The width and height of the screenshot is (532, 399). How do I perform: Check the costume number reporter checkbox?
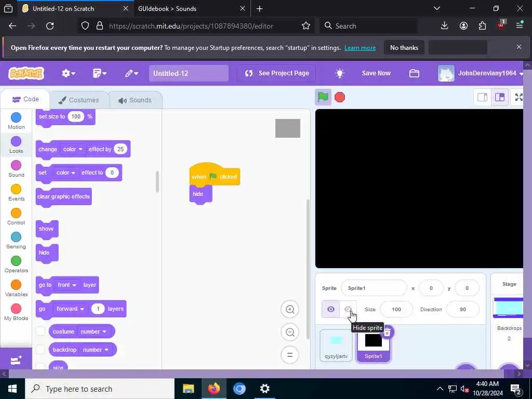(41, 331)
